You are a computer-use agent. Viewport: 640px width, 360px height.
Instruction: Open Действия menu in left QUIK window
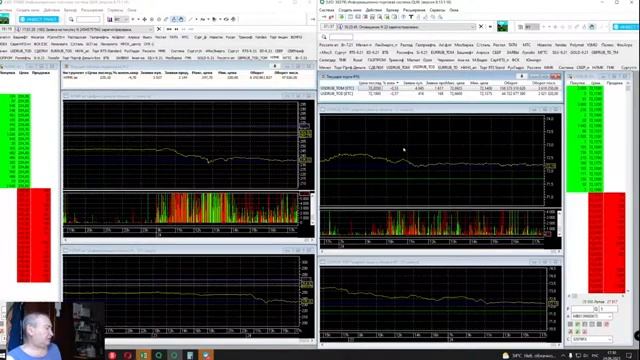(x=51, y=10)
